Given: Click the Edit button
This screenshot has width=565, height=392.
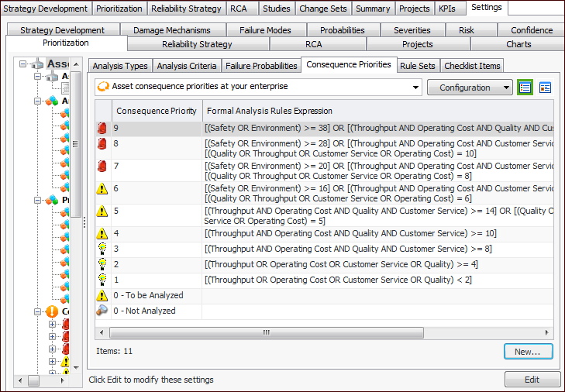Looking at the screenshot, I should [532, 380].
